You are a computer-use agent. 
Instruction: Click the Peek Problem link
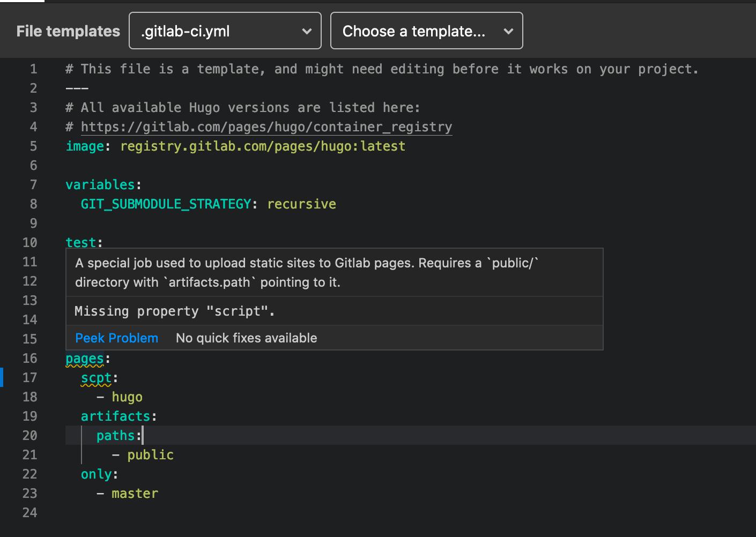[117, 338]
